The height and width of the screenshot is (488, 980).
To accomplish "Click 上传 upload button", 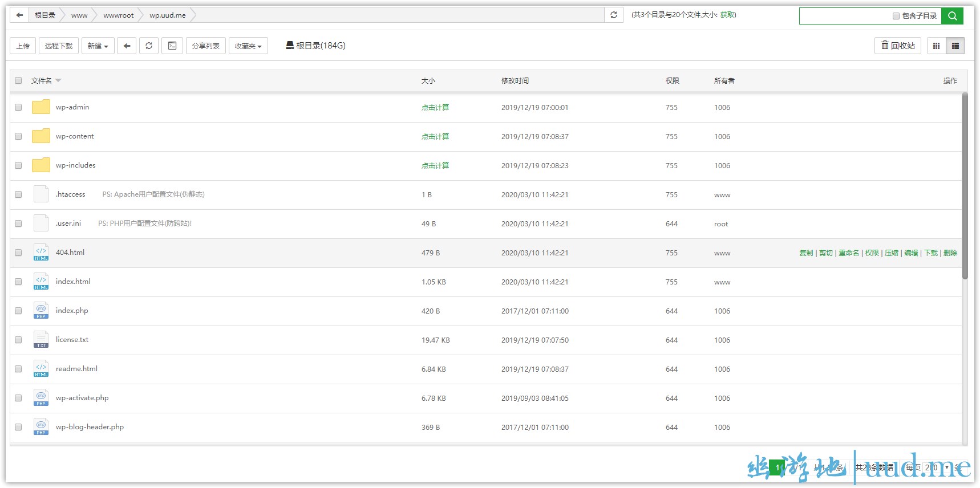I will 23,46.
